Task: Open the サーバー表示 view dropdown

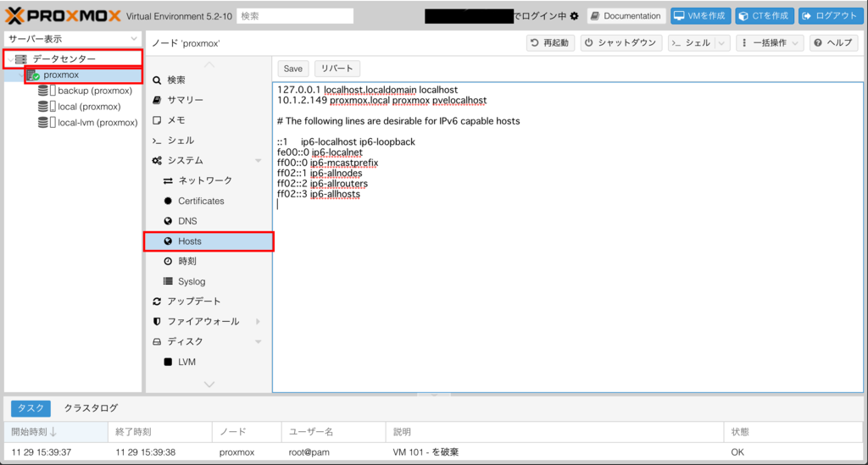Action: pyautogui.click(x=72, y=39)
